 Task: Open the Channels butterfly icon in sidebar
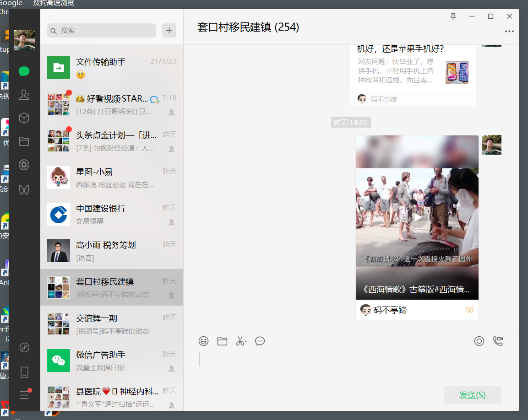(x=24, y=189)
